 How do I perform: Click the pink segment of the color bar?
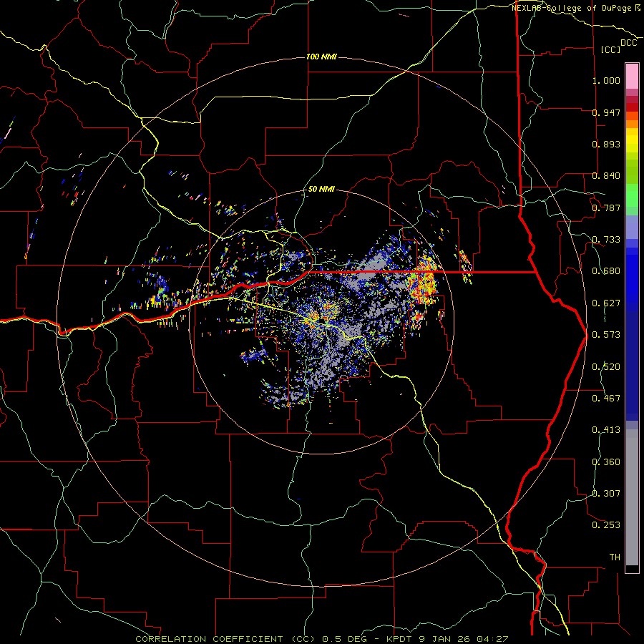click(632, 76)
